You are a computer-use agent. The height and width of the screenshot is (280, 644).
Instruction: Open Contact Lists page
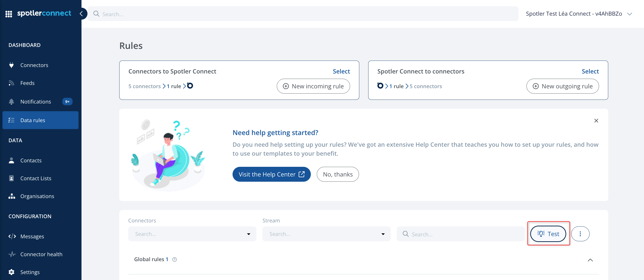click(x=40, y=178)
